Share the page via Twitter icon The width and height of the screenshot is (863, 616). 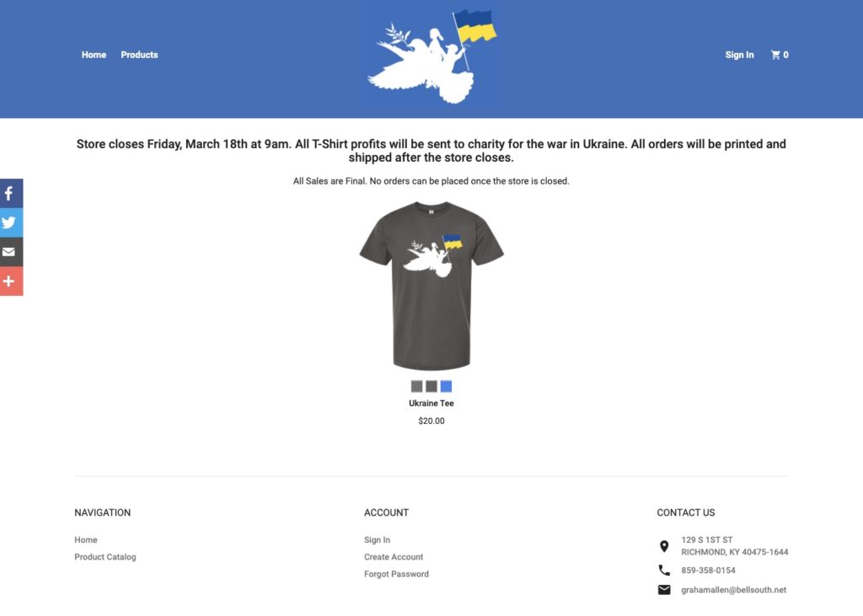tap(11, 222)
